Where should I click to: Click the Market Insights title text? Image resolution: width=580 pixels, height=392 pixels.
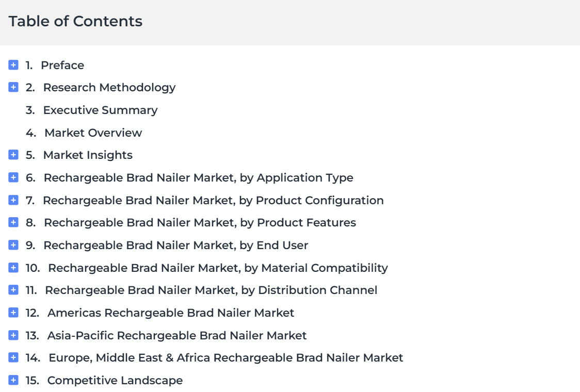click(88, 155)
